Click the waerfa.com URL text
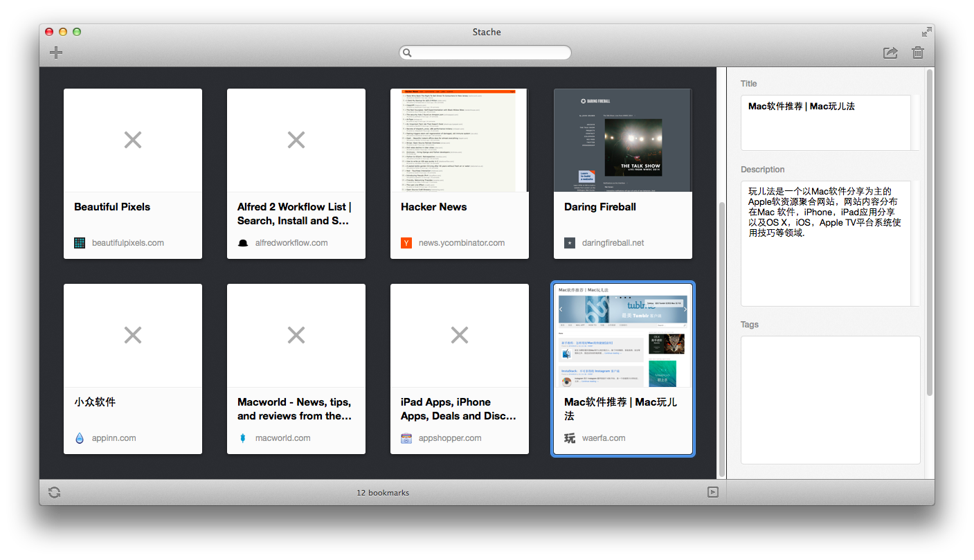Image resolution: width=974 pixels, height=560 pixels. [x=604, y=438]
